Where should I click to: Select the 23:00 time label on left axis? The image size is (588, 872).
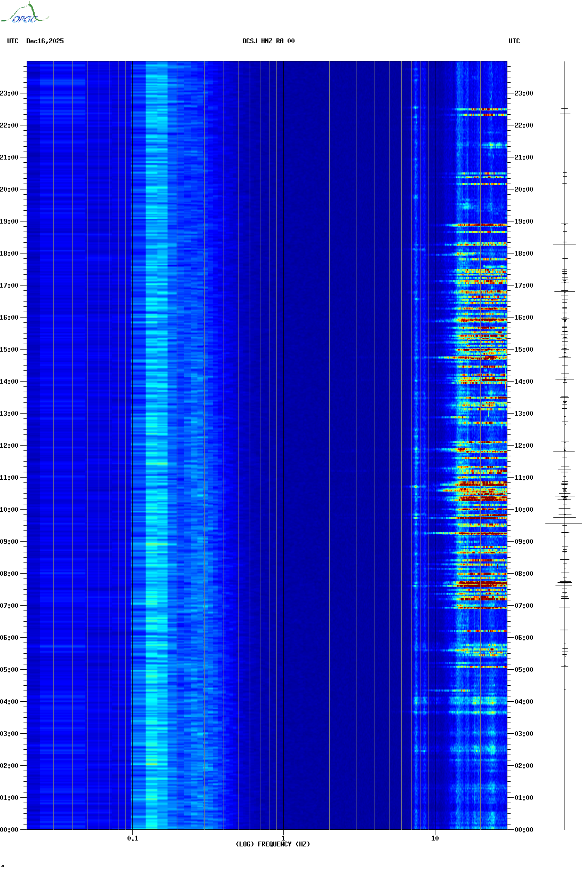[x=9, y=93]
